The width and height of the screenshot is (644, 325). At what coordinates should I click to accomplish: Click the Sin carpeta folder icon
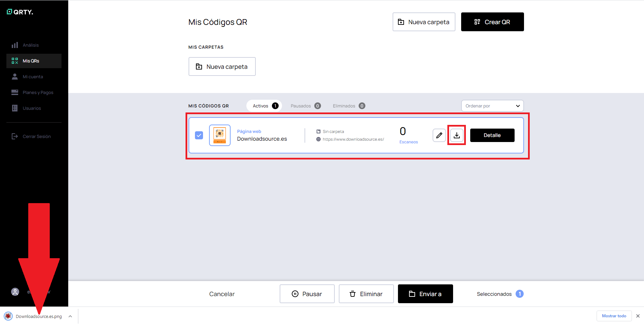coord(318,132)
